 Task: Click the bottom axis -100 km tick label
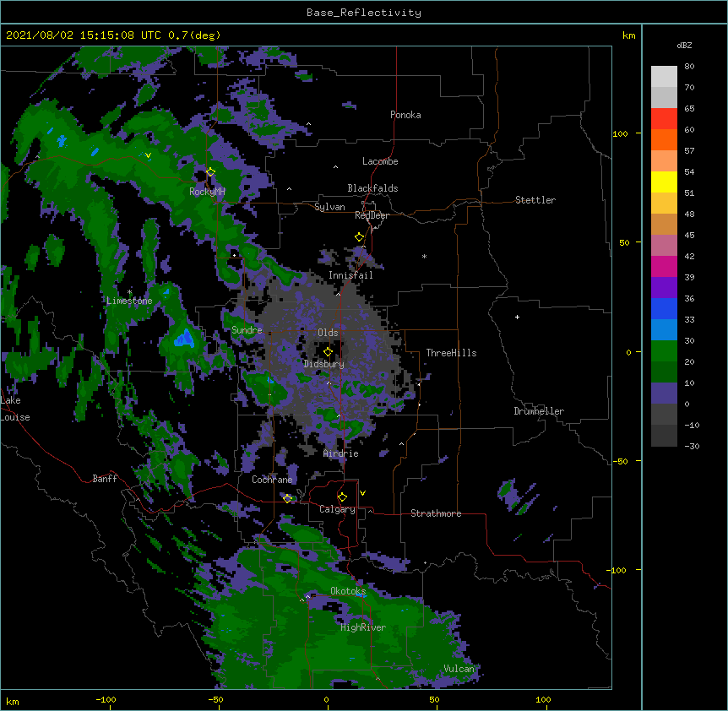pyautogui.click(x=106, y=699)
